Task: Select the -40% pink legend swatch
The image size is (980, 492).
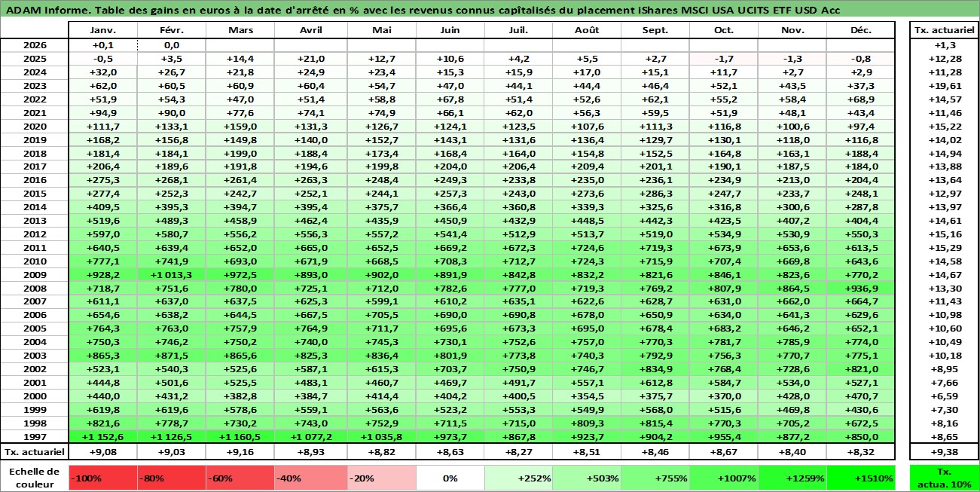Action: pyautogui.click(x=310, y=478)
